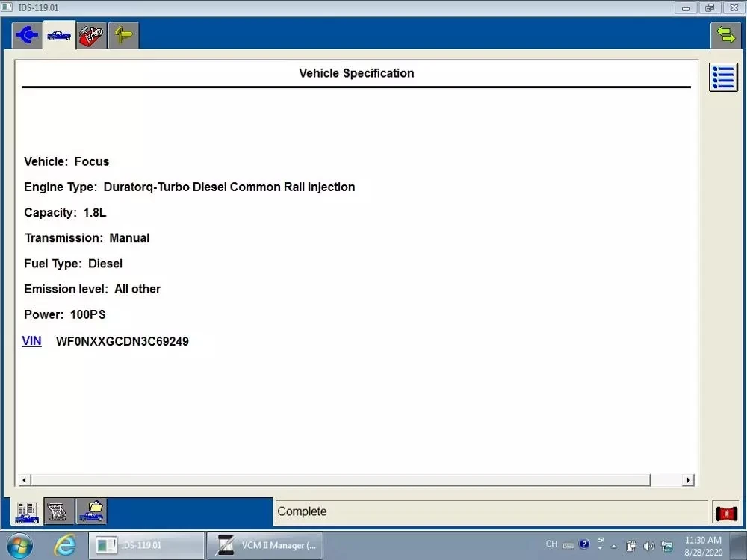Click the blue back arrow tab
The image size is (747, 560).
[27, 35]
